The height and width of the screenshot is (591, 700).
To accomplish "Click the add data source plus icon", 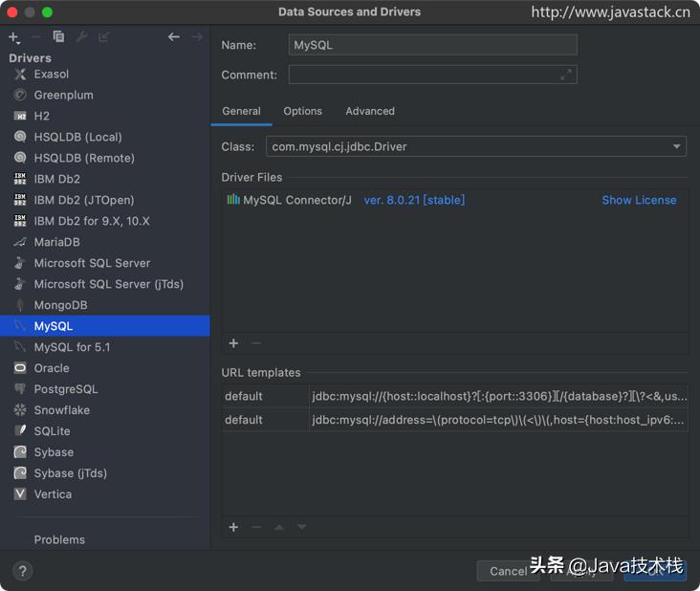I will (13, 37).
